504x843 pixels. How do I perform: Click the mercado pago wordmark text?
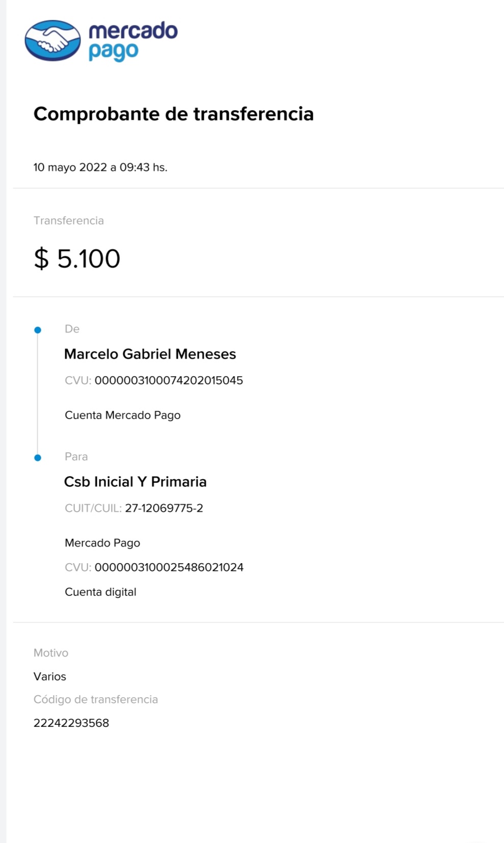132,41
